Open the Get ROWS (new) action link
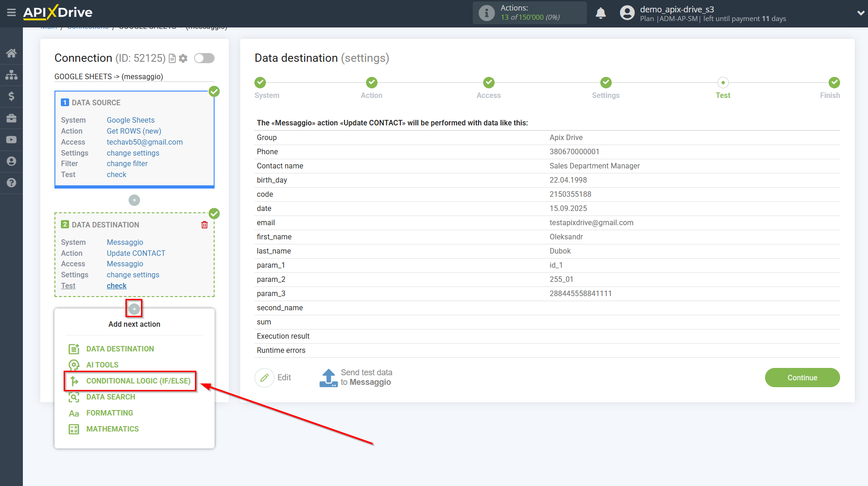 [134, 131]
